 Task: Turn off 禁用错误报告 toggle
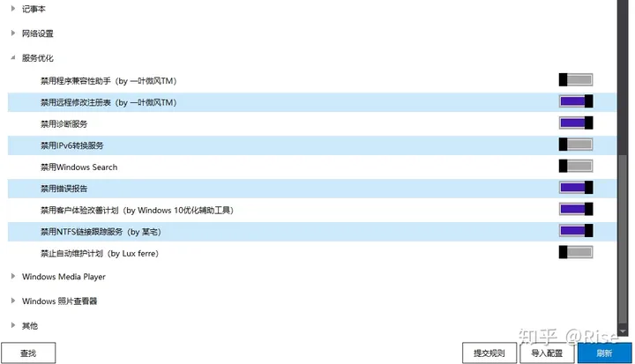point(576,188)
